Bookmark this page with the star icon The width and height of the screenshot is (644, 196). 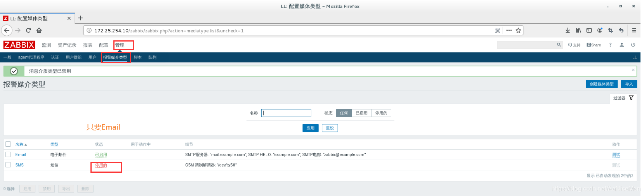(518, 30)
